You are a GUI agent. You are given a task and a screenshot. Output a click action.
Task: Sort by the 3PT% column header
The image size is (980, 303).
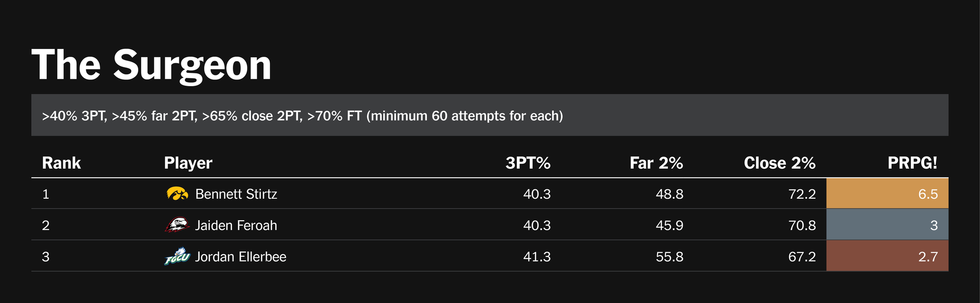click(x=528, y=163)
